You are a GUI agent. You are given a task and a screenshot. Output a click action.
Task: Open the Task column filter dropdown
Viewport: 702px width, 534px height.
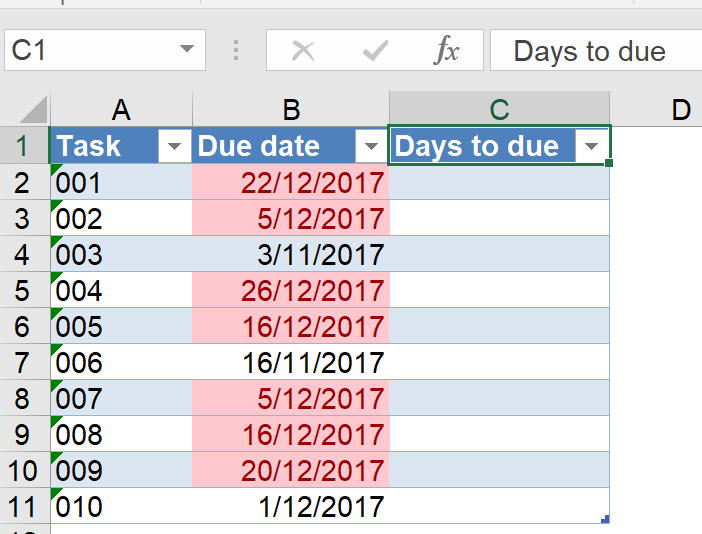pyautogui.click(x=175, y=147)
